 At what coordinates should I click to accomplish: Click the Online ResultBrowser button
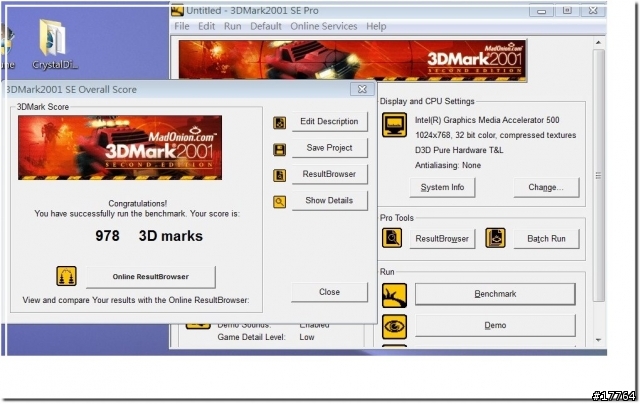pyautogui.click(x=151, y=277)
